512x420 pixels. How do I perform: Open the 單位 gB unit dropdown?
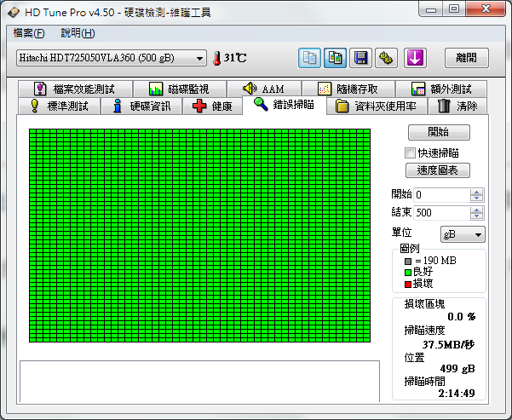[x=463, y=234]
